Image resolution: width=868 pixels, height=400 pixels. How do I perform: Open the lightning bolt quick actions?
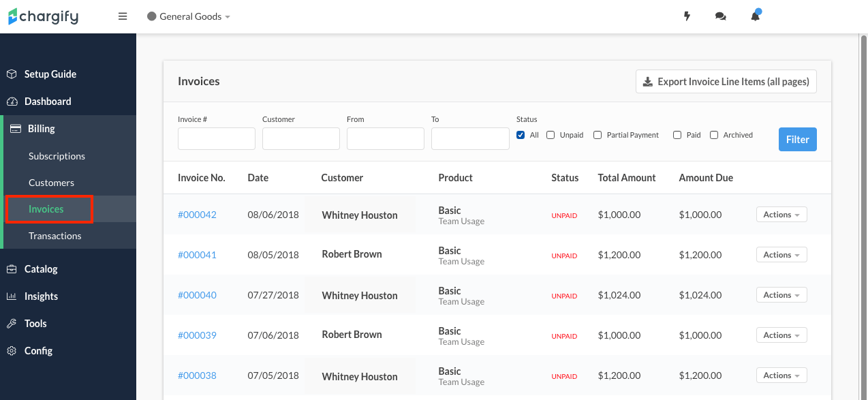[687, 16]
